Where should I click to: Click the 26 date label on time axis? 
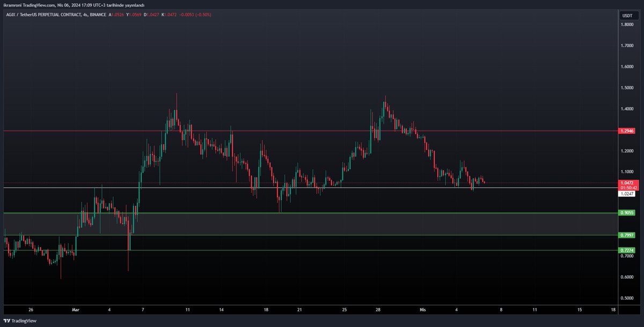(31, 310)
